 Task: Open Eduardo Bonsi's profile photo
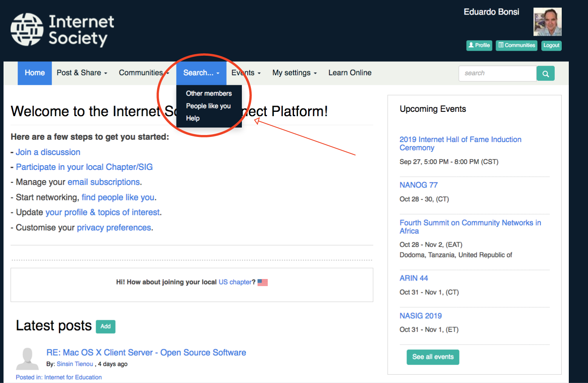[x=548, y=22]
